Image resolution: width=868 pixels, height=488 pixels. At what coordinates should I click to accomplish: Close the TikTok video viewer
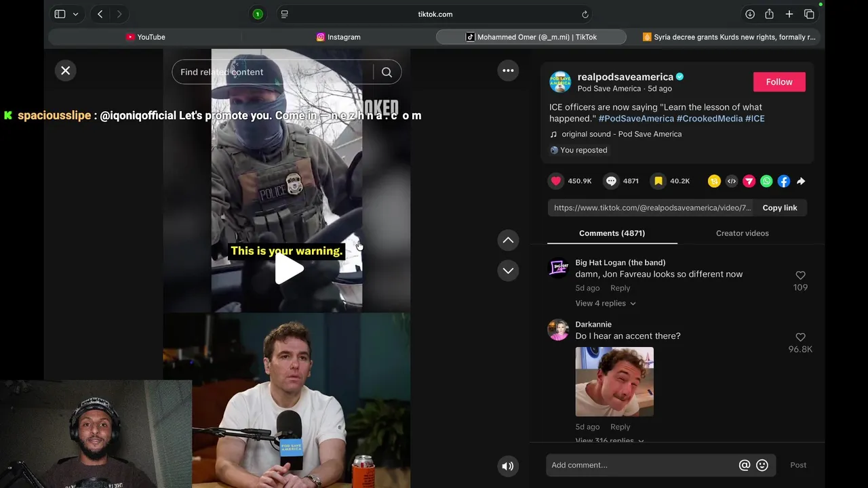click(x=66, y=70)
